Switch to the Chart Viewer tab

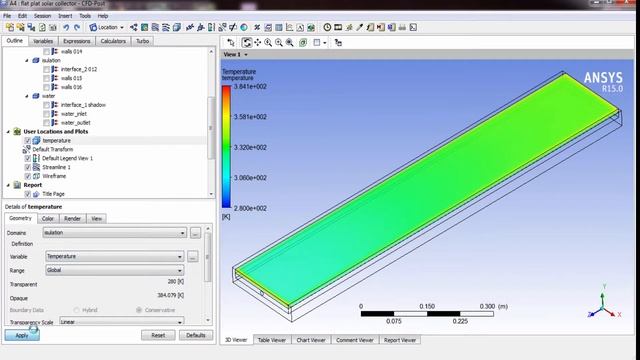[x=311, y=340]
